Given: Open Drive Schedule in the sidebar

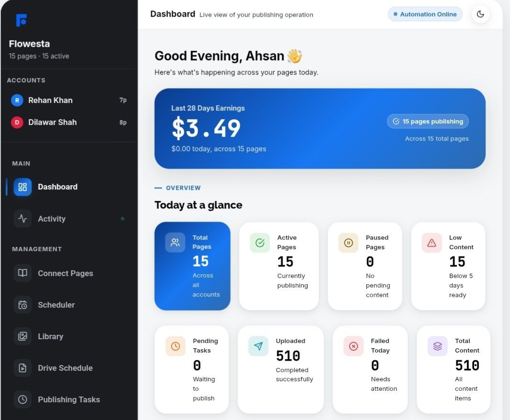Looking at the screenshot, I should coord(68,368).
